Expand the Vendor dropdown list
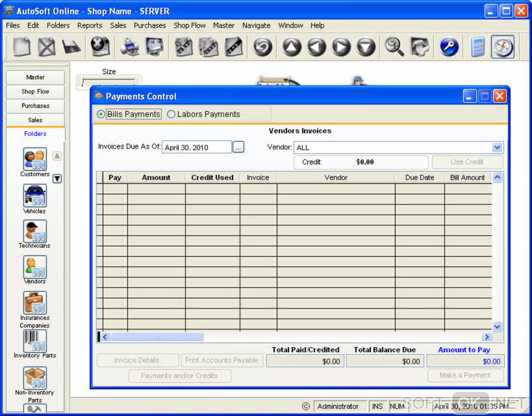The image size is (532, 416). tap(497, 148)
